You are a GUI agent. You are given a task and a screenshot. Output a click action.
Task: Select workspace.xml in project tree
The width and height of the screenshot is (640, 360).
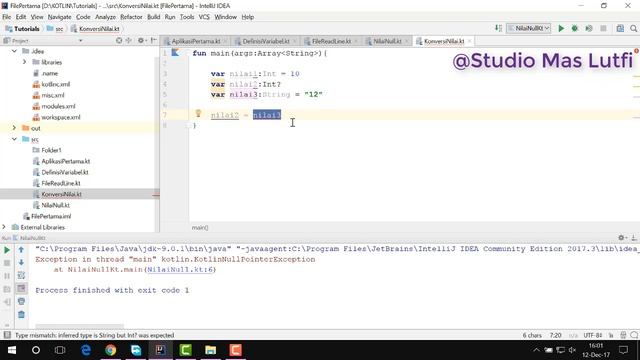click(60, 117)
